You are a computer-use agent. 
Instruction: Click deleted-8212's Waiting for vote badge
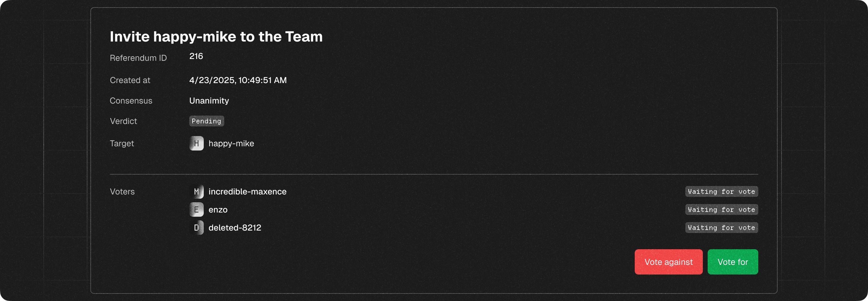[x=721, y=228]
